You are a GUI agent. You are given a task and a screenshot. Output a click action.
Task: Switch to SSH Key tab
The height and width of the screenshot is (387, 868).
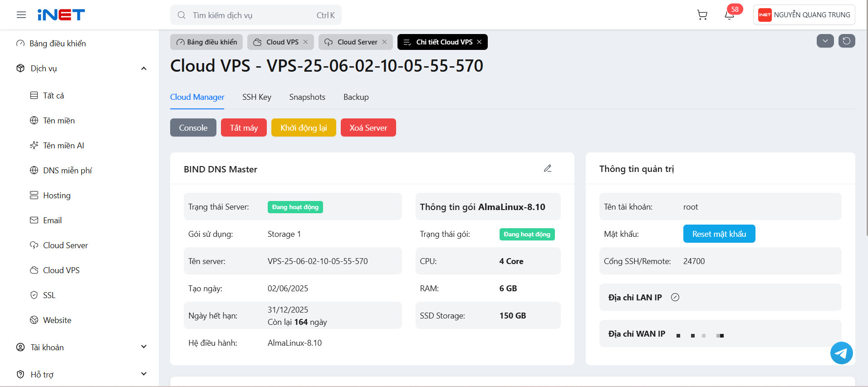pos(257,97)
